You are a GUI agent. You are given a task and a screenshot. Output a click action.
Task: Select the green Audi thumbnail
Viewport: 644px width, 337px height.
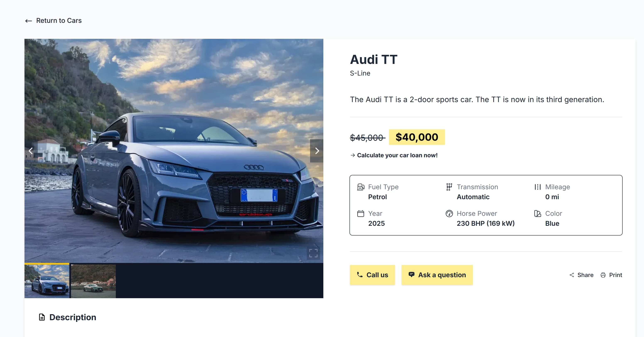point(93,281)
